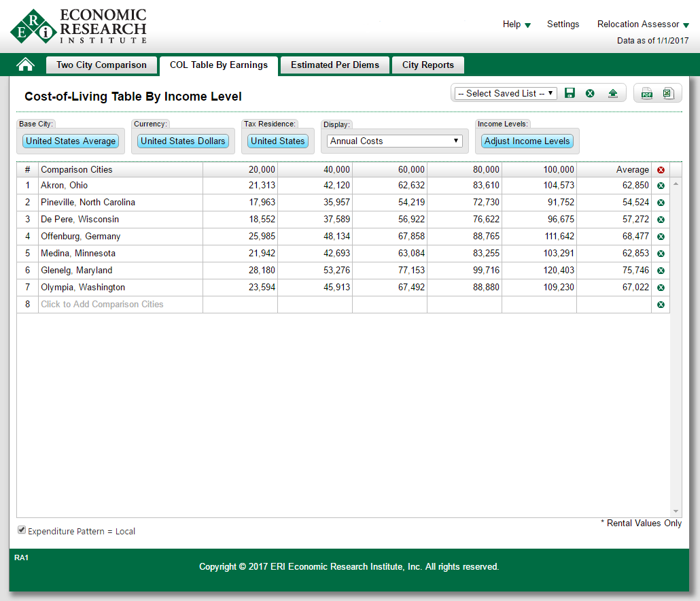Remove Akron, Ohio row

[661, 186]
